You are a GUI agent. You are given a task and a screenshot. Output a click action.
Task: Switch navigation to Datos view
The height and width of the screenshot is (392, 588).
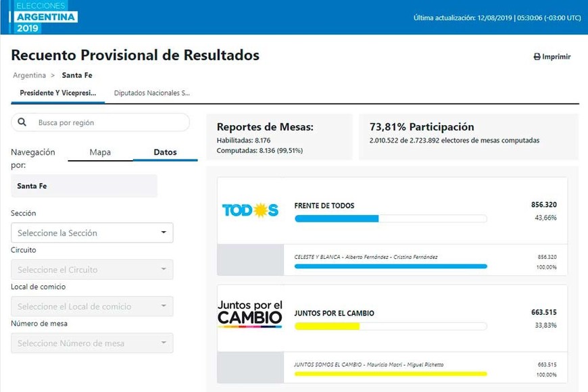tap(165, 152)
